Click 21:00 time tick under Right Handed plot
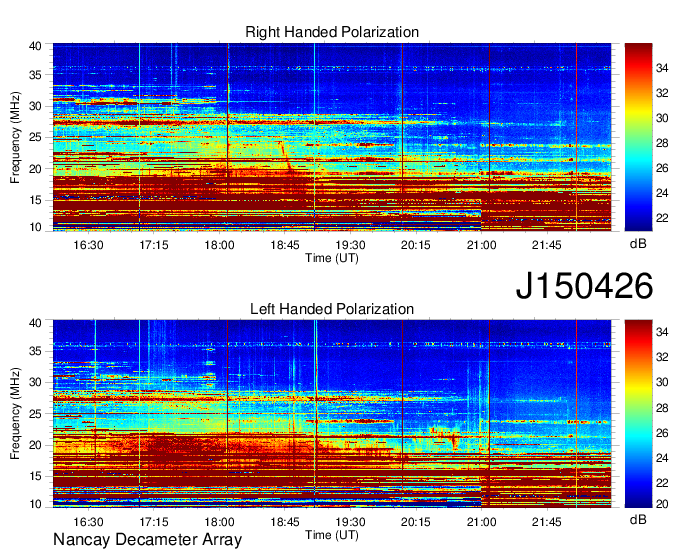The image size is (680, 552). (x=481, y=245)
